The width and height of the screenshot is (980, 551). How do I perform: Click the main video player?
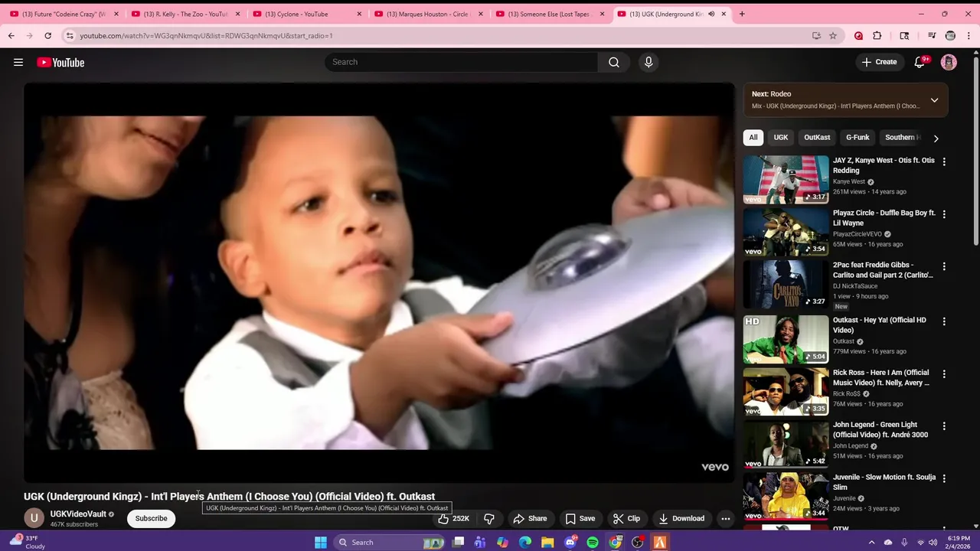[379, 282]
